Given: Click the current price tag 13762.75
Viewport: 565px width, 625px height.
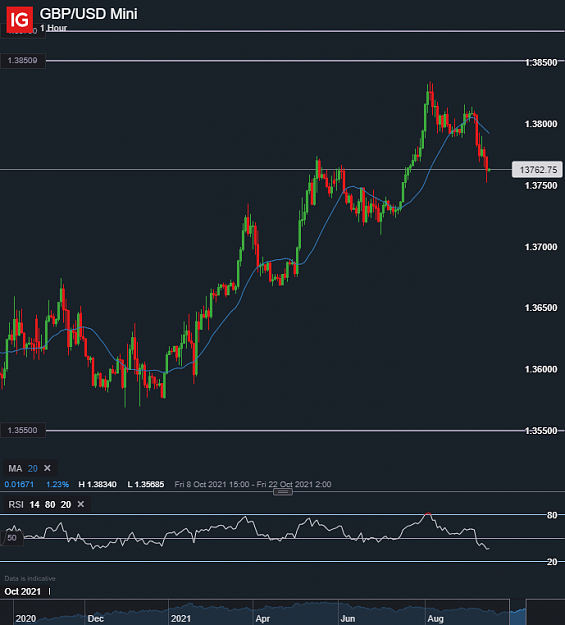Looking at the screenshot, I should pos(537,170).
